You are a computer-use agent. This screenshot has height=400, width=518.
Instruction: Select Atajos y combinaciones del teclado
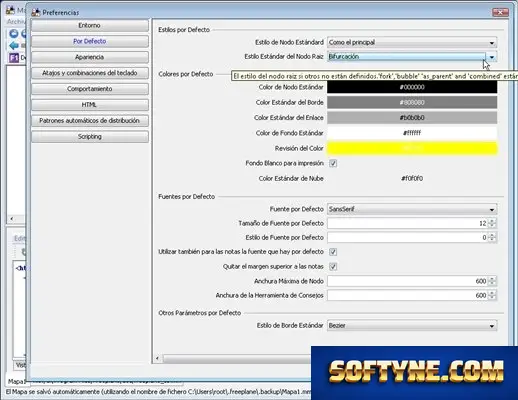90,73
